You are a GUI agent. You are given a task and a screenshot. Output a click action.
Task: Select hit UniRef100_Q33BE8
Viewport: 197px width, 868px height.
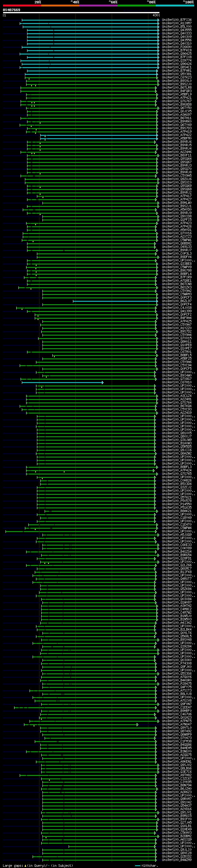[177, 264]
